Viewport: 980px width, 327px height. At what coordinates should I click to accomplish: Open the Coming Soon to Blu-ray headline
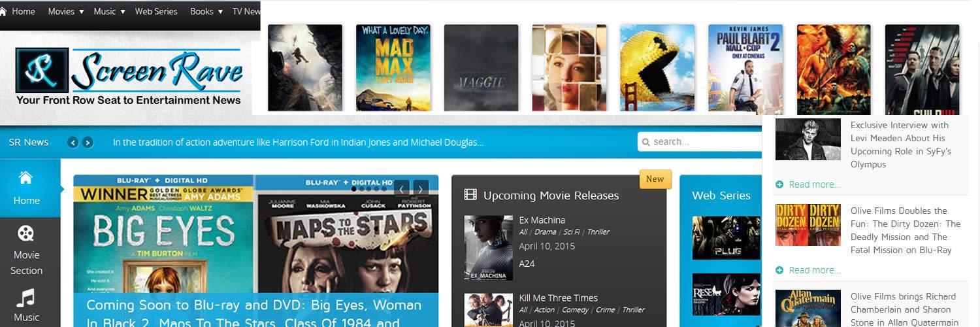click(x=254, y=314)
